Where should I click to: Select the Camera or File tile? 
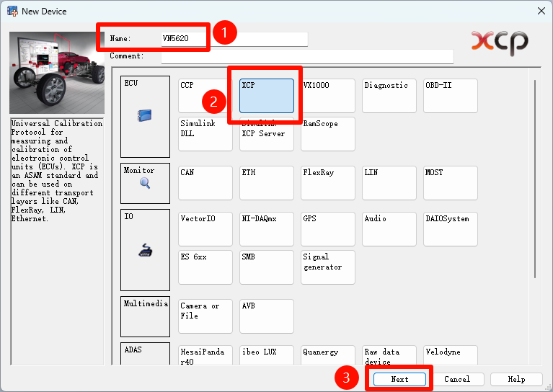[x=205, y=316]
